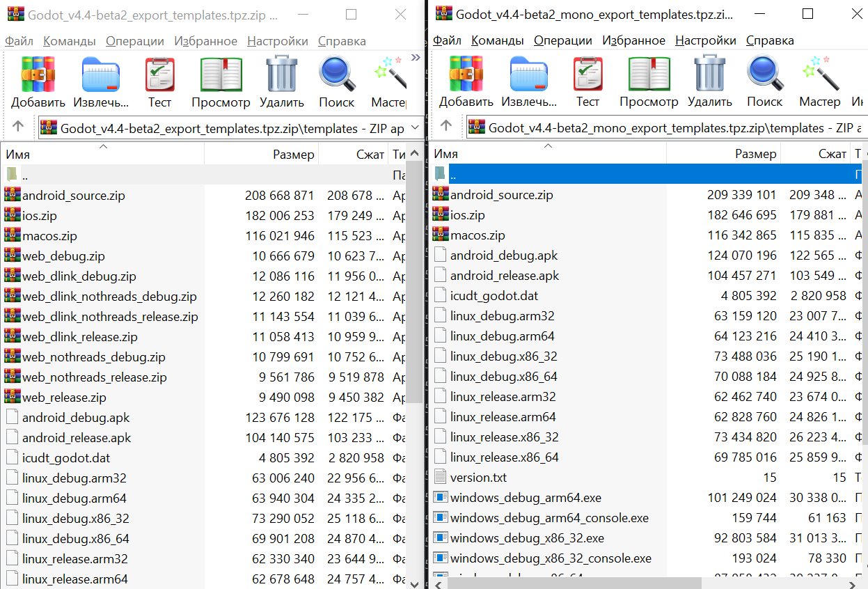Open Избранное menu in right window
Viewport: 868px width, 589px height.
pos(633,40)
